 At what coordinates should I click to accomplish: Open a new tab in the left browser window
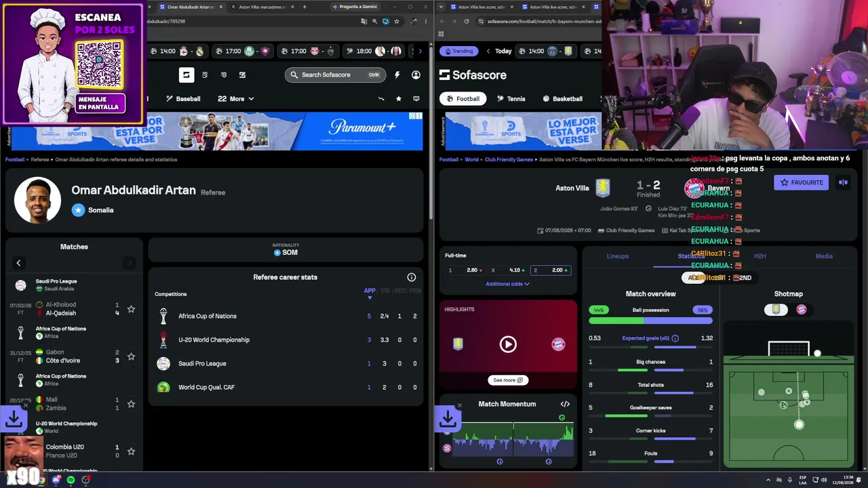coord(304,7)
